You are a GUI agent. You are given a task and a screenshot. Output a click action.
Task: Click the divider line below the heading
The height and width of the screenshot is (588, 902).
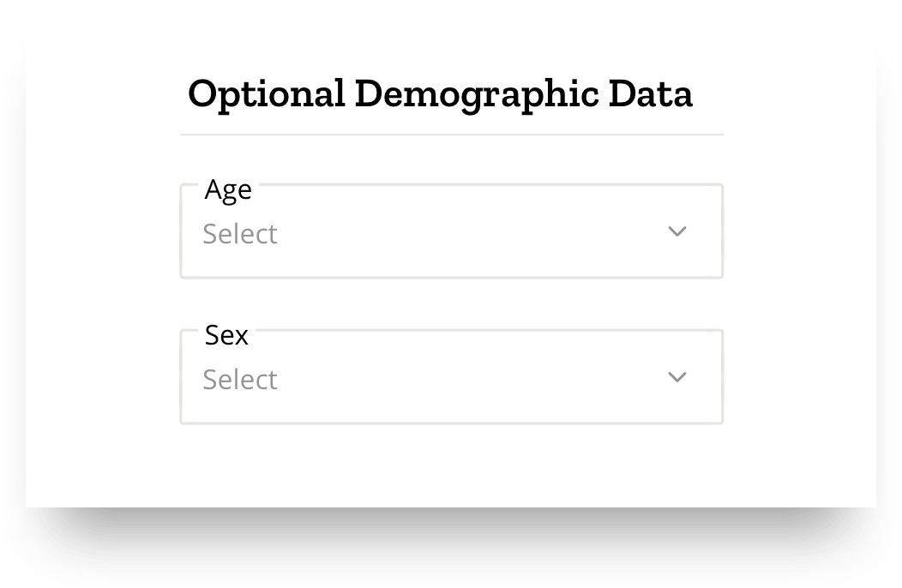click(x=451, y=135)
